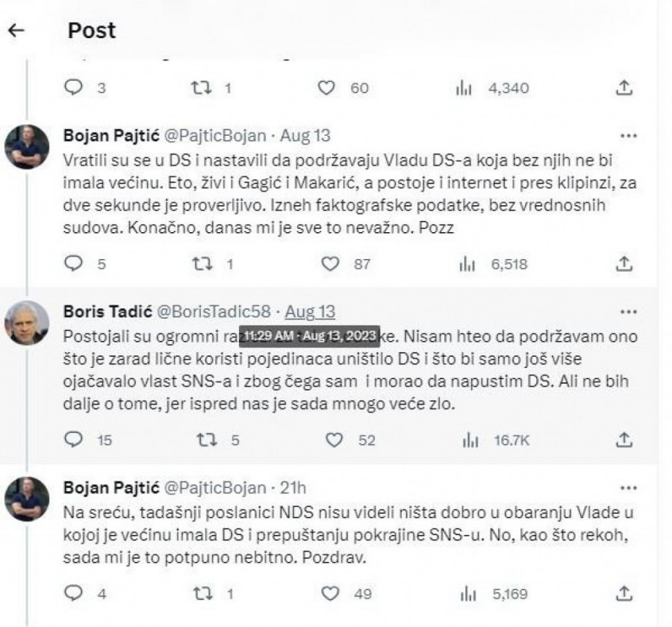The image size is (672, 627).
Task: Click the back arrow next to Post
Action: pyautogui.click(x=16, y=30)
